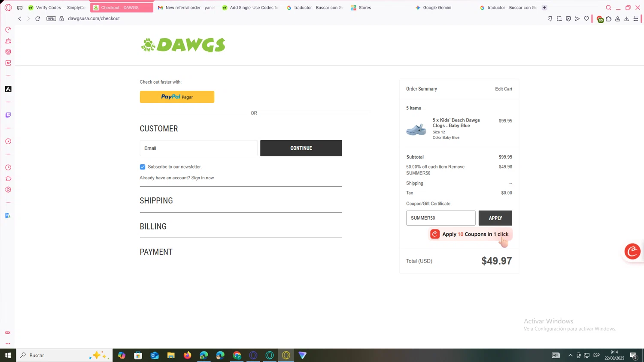Open History clock icon in sidebar
Image resolution: width=644 pixels, height=362 pixels.
coord(8,167)
